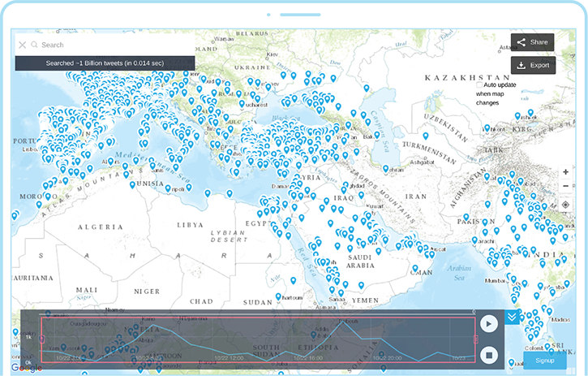The image size is (588, 376).
Task: Click the tweet pin near Khartoum
Action: click(278, 296)
